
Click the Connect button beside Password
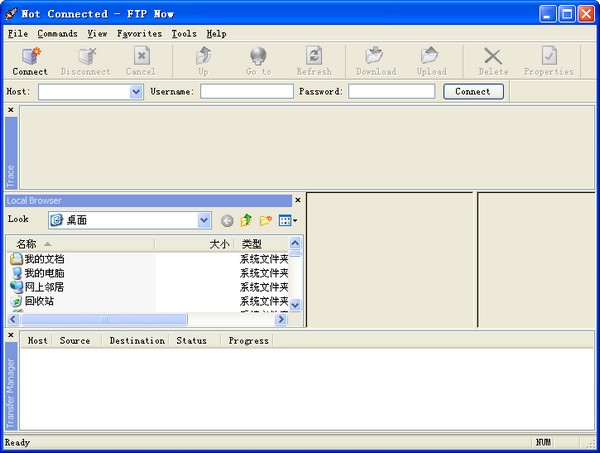point(473,92)
